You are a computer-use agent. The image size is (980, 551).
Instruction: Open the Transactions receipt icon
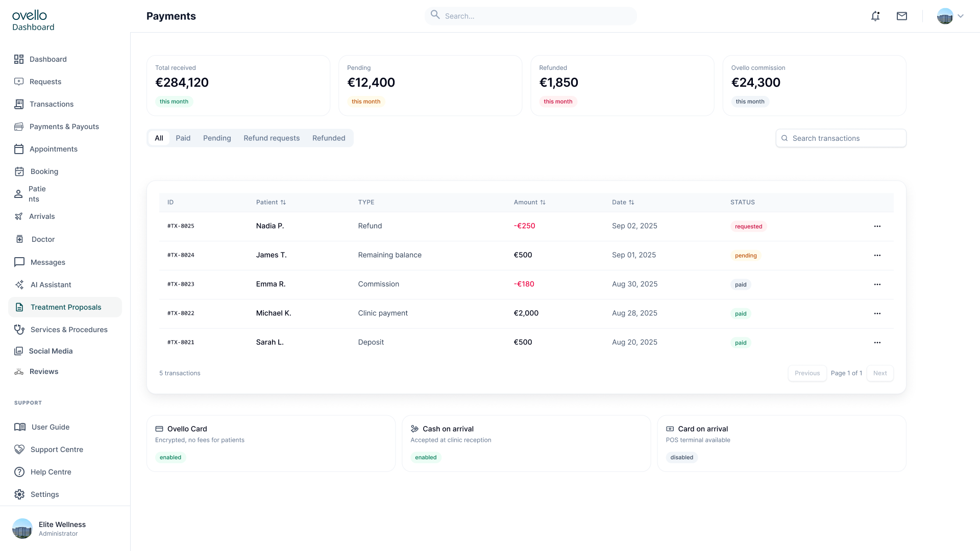[x=19, y=104]
